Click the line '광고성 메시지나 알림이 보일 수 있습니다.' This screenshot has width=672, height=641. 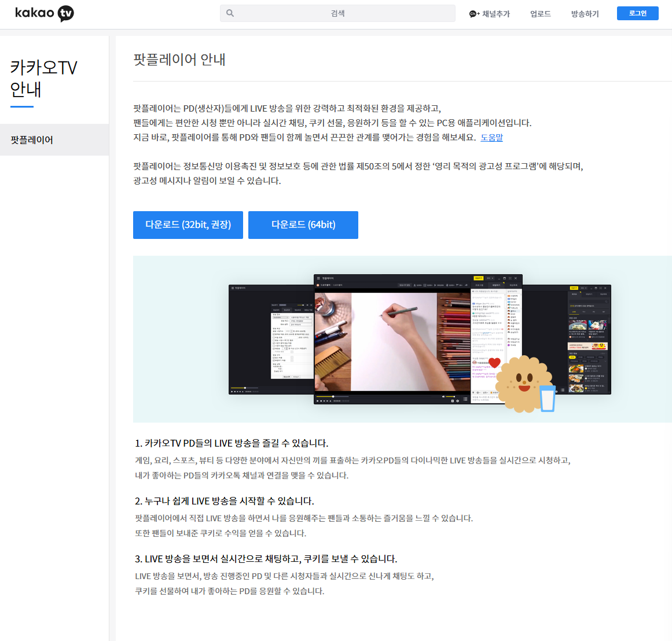pyautogui.click(x=207, y=181)
